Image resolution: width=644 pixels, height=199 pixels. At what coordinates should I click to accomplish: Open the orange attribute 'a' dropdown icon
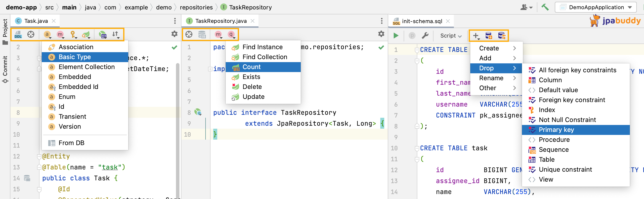tap(47, 34)
